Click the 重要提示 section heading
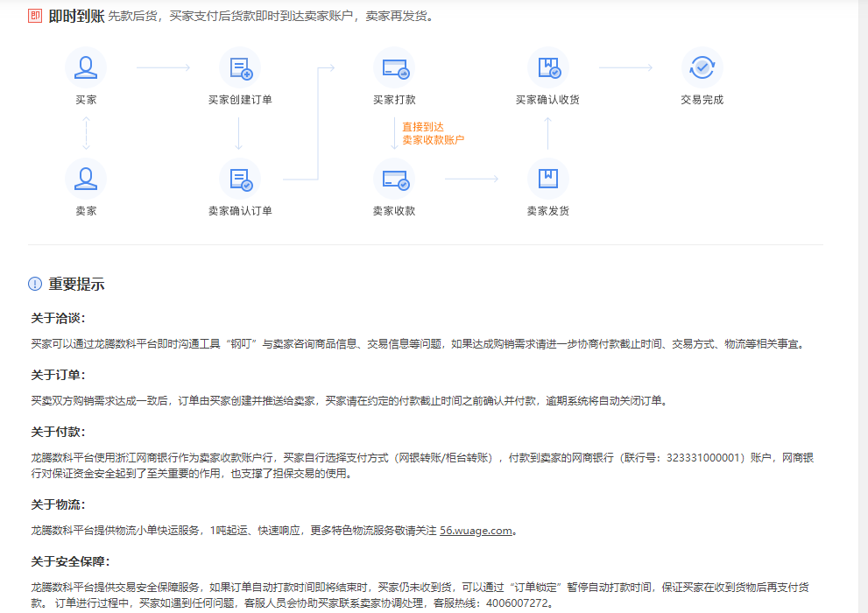 click(x=76, y=285)
